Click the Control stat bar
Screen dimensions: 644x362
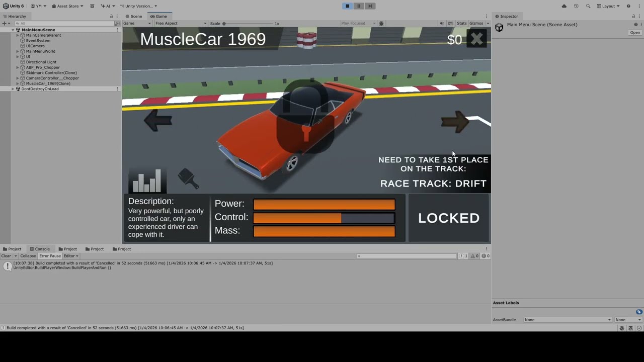(x=324, y=218)
